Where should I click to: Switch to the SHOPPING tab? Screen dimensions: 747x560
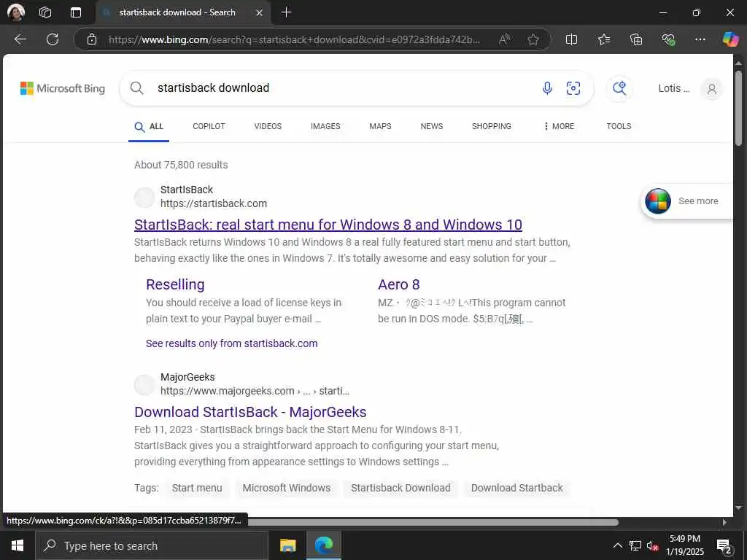pyautogui.click(x=491, y=126)
